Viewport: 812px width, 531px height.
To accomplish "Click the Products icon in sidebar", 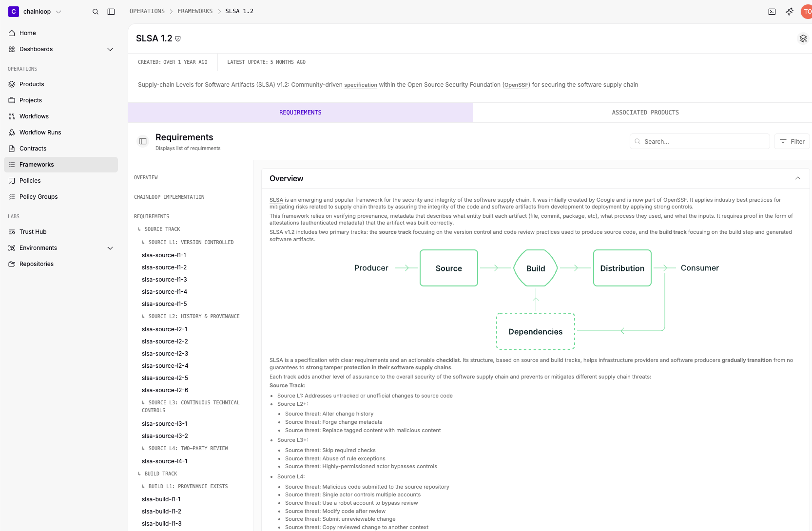I will point(12,84).
